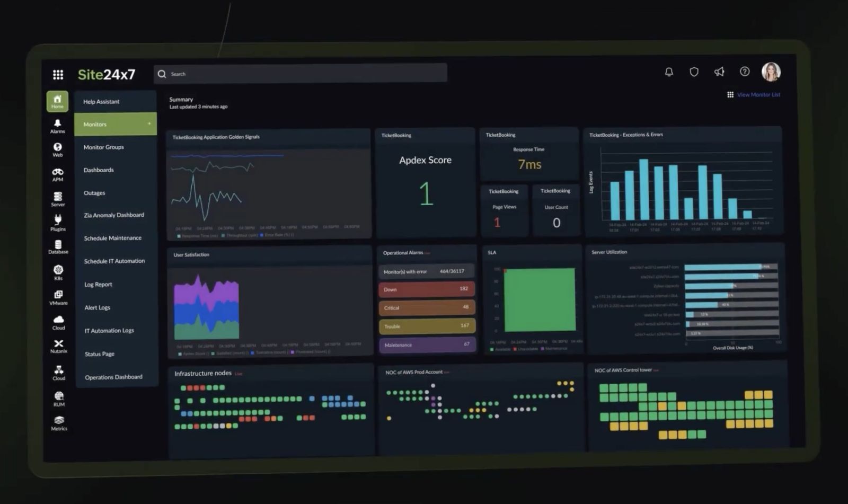Open notifications bell in top bar

669,72
